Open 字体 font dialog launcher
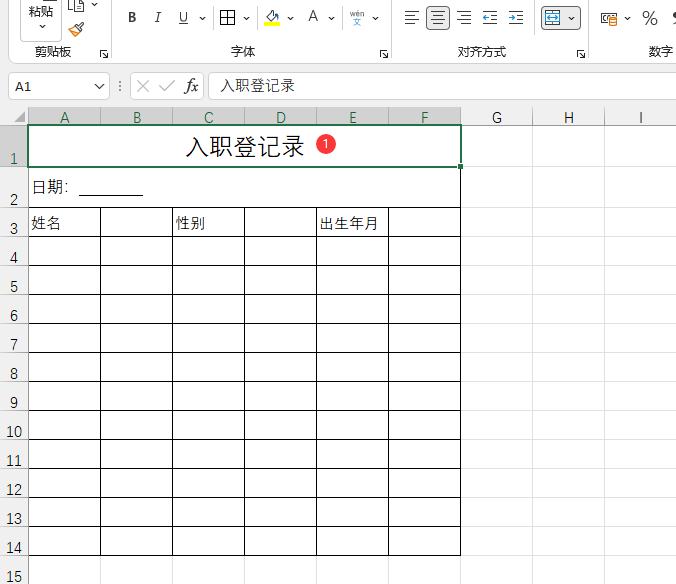676x584 pixels. (x=384, y=54)
